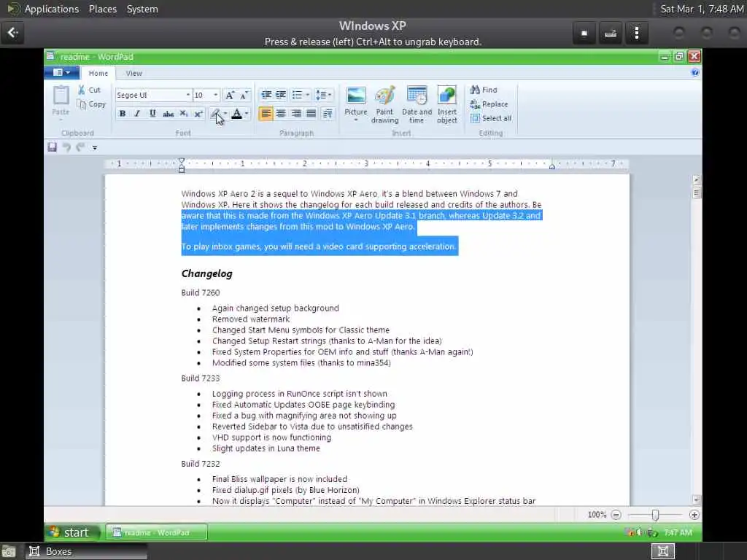
Task: Click readme - WordPad taskbar button
Action: tap(156, 533)
